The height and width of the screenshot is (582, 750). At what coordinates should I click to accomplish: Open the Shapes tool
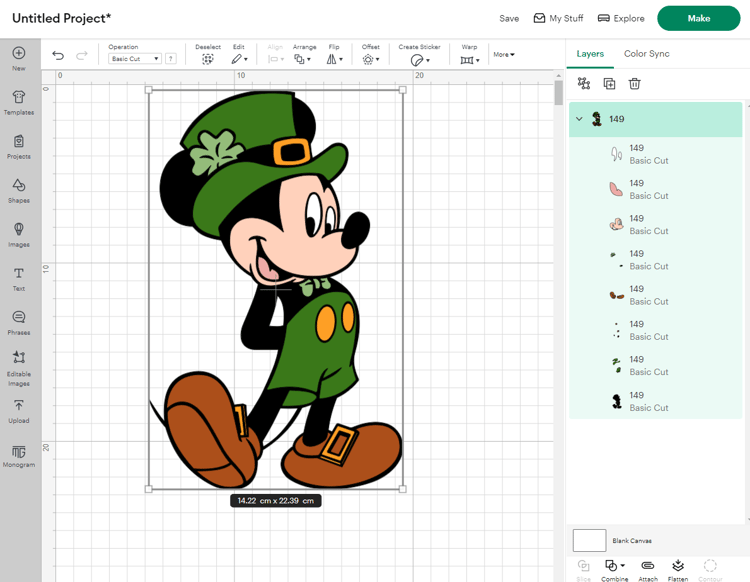tap(19, 191)
